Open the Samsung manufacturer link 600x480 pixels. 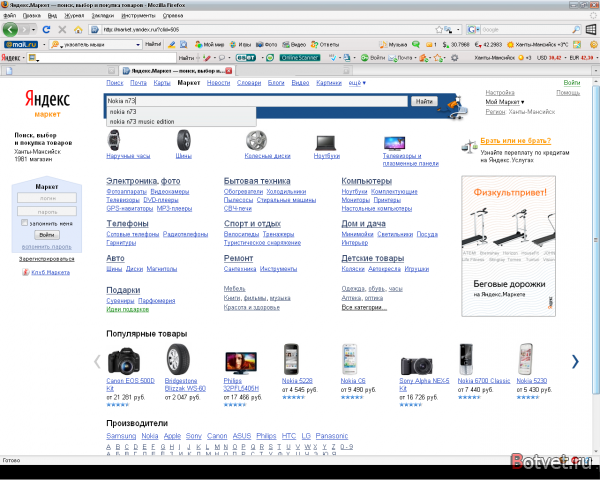click(121, 436)
